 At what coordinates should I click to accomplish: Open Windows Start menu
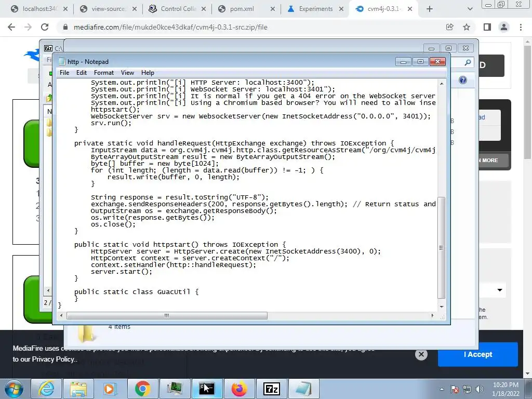[14, 389]
